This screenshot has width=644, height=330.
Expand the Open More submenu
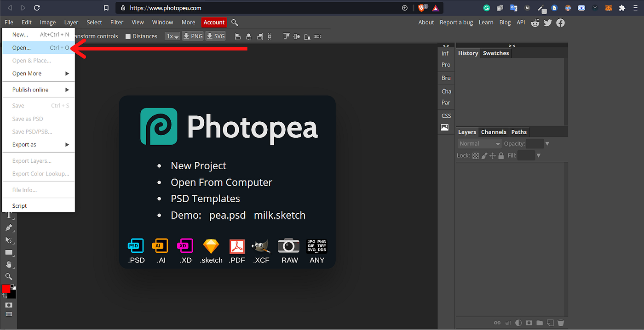[x=39, y=74]
